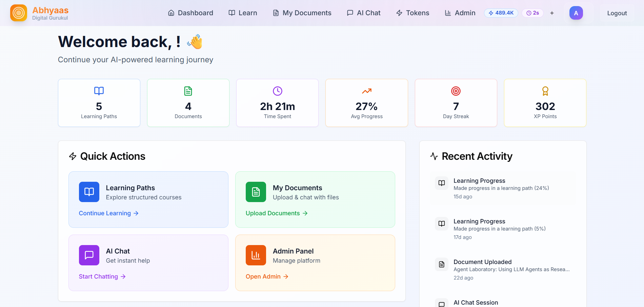The height and width of the screenshot is (307, 644).
Task: Log out with the Logout button
Action: point(617,13)
